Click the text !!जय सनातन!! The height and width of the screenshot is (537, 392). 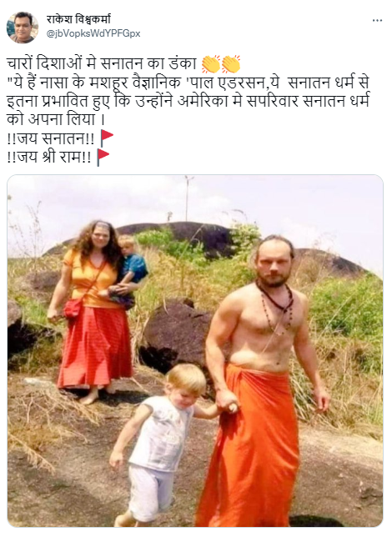point(50,138)
